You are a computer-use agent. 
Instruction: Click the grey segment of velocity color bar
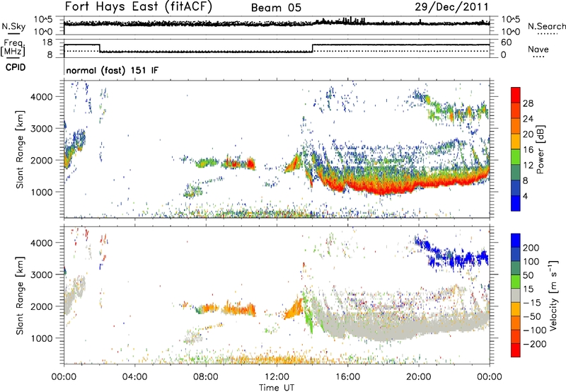(x=516, y=295)
